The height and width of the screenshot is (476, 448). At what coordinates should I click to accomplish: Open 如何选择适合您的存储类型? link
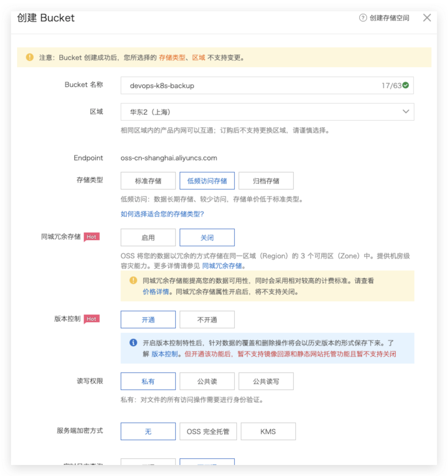(162, 214)
